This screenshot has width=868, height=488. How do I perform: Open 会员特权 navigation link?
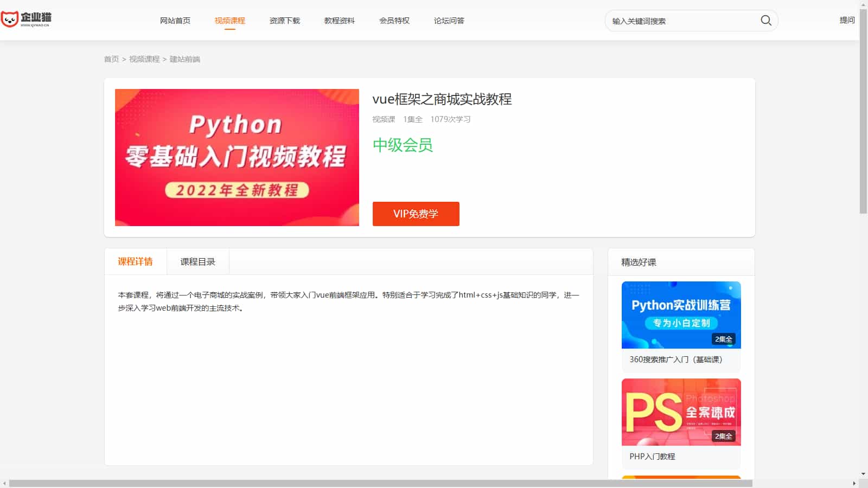[x=394, y=21]
